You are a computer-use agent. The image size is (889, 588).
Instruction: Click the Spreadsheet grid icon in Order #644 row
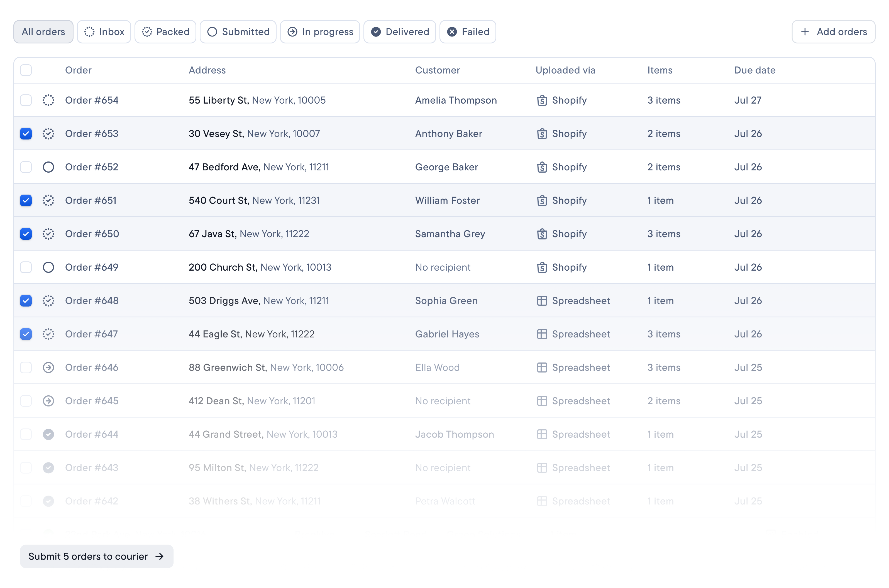(542, 434)
